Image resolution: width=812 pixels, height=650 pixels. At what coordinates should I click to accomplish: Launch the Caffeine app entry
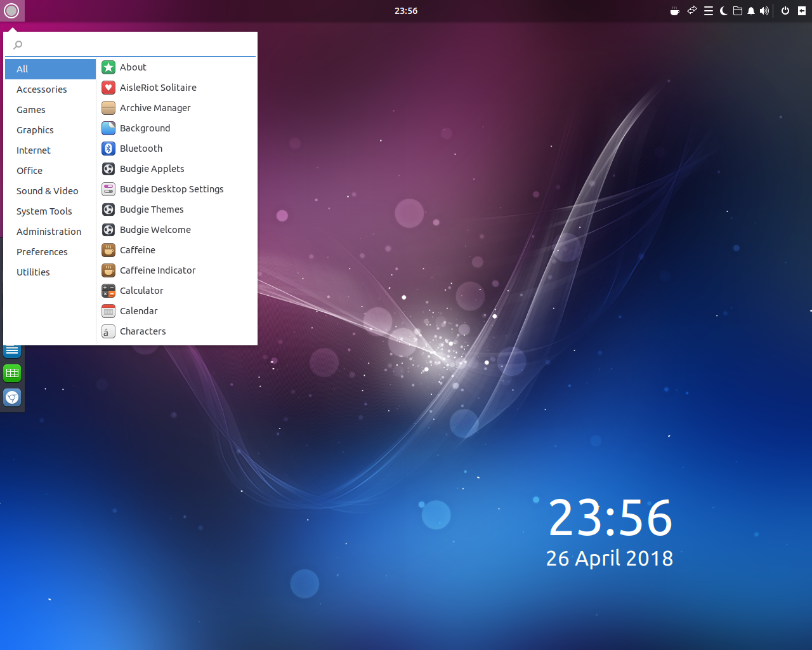(177, 250)
